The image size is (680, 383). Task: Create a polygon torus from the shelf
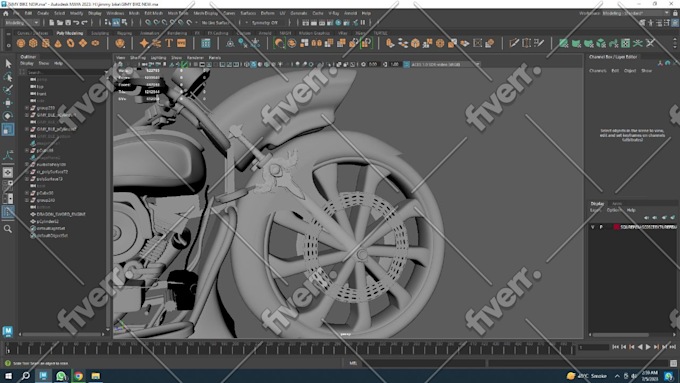(70, 43)
